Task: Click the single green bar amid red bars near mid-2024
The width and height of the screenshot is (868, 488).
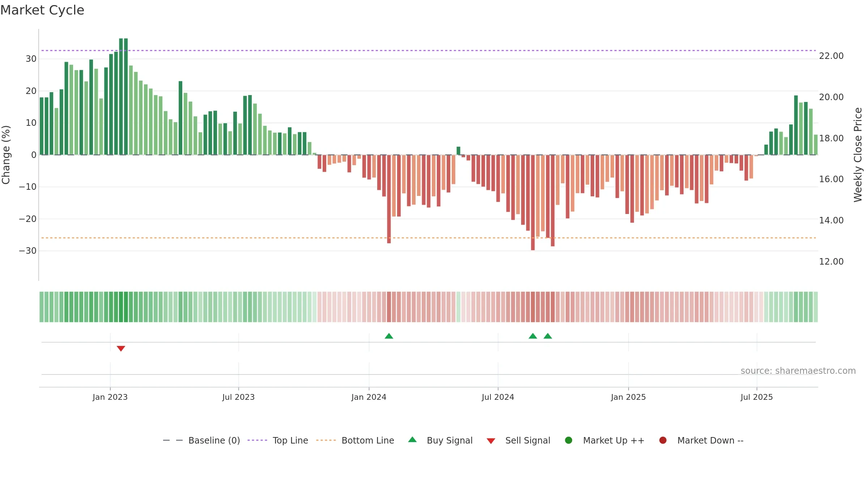Action: 458,151
